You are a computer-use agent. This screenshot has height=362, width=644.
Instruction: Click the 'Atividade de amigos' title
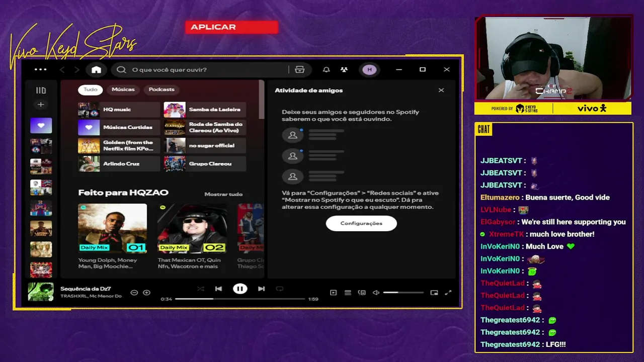tap(308, 90)
